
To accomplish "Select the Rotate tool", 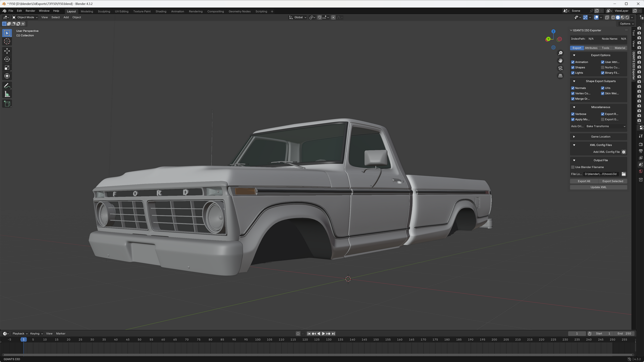I will tap(7, 59).
